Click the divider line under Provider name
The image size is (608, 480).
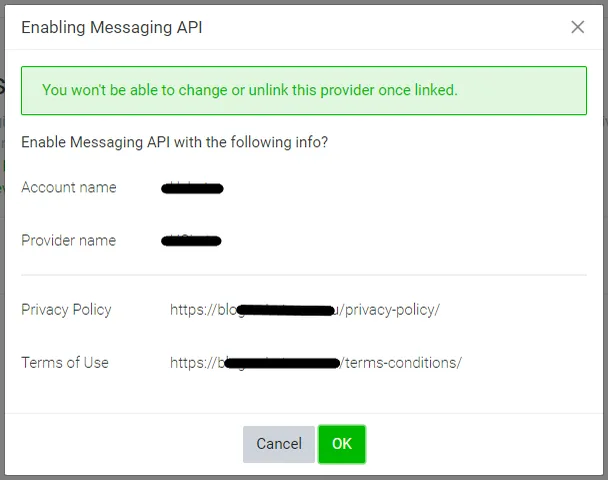coord(304,275)
